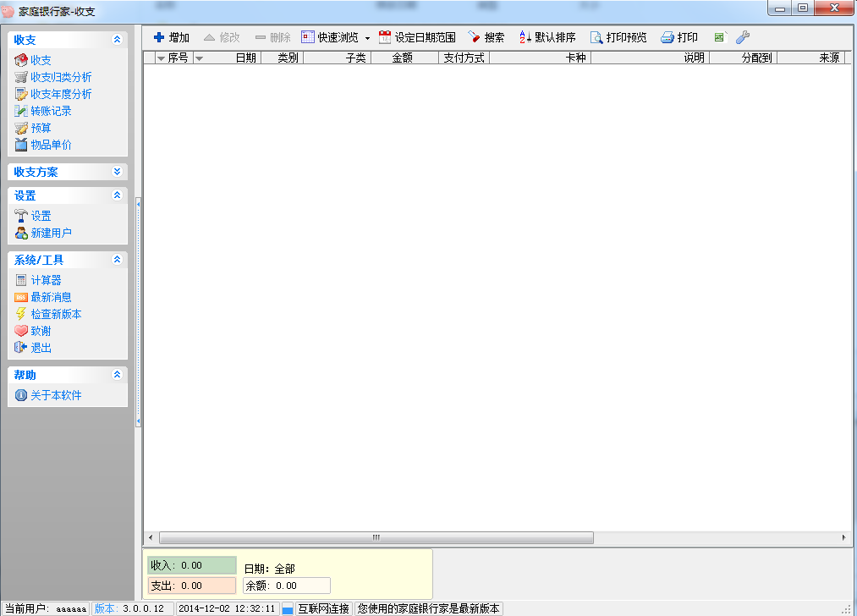Collapse the 设置 sidebar panel
The image size is (857, 616).
click(x=117, y=195)
